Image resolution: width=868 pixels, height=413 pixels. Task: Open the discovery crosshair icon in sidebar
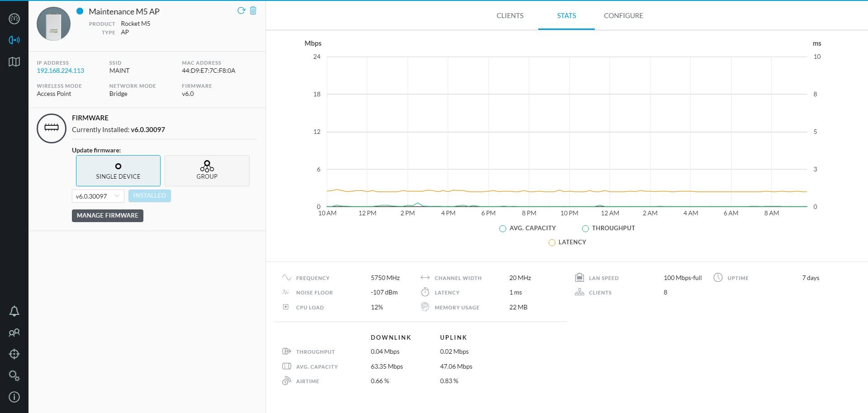click(x=14, y=354)
